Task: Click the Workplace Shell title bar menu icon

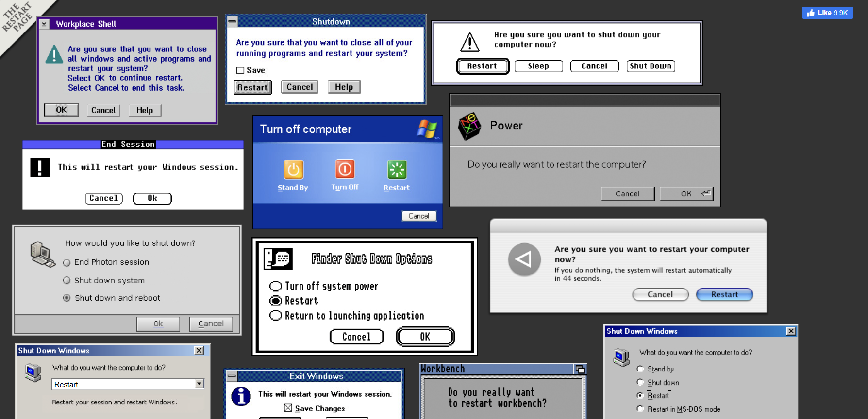Action: (44, 24)
